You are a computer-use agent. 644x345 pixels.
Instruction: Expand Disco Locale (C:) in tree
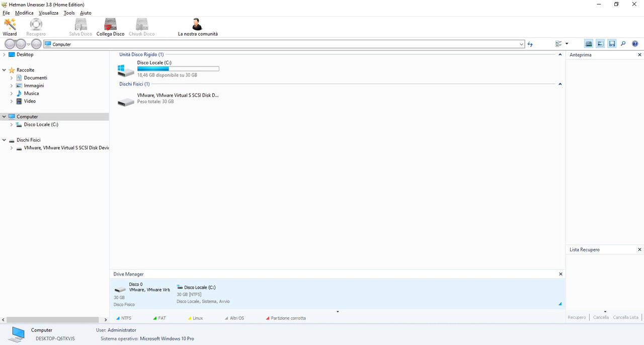click(12, 124)
